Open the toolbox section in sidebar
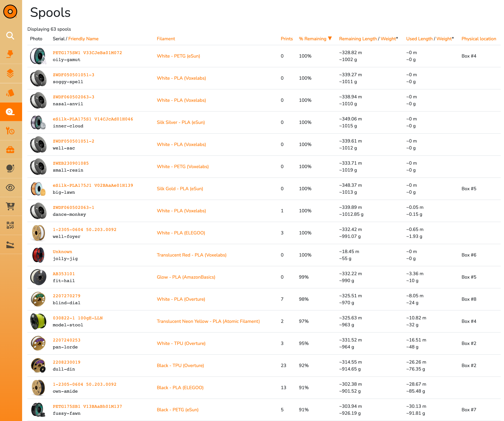This screenshot has height=421, width=504. [x=11, y=150]
